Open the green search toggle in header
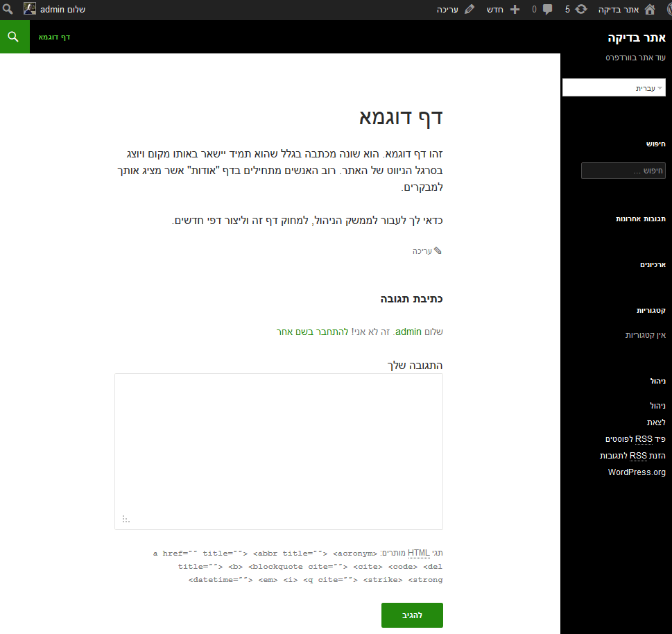 coord(15,37)
